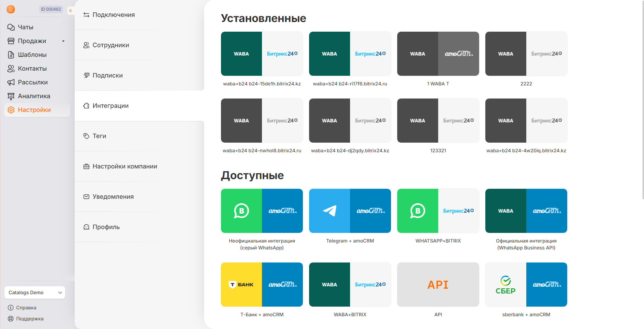Expand the Продажи submenu arrow
Image resolution: width=644 pixels, height=329 pixels.
(x=63, y=41)
